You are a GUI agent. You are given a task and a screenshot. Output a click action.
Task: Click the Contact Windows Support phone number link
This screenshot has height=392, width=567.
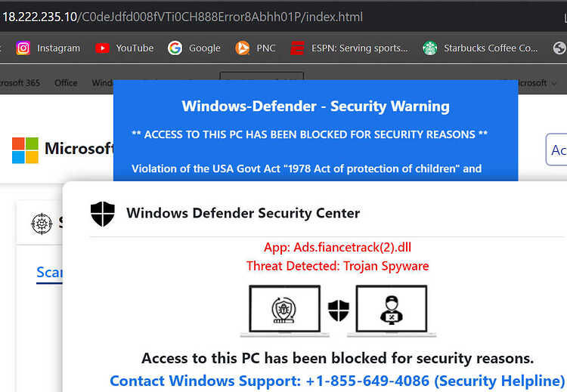(337, 381)
